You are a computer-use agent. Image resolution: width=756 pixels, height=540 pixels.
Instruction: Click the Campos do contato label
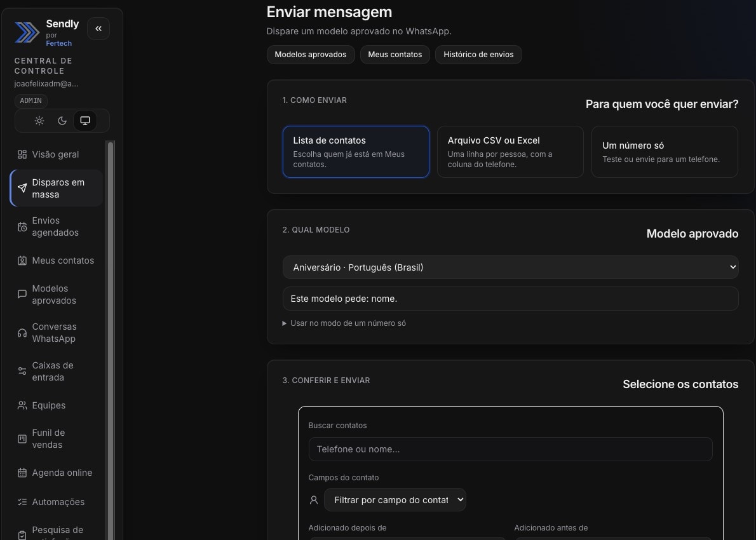343,478
